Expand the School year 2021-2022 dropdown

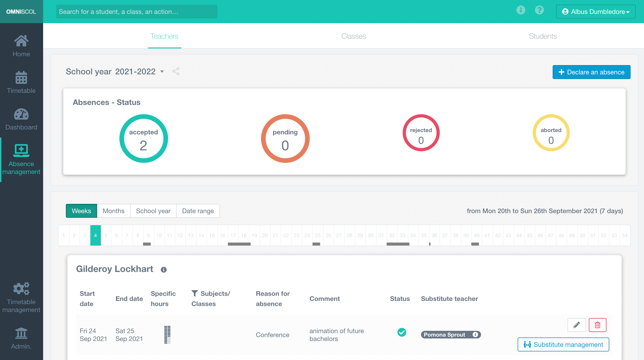click(x=162, y=72)
